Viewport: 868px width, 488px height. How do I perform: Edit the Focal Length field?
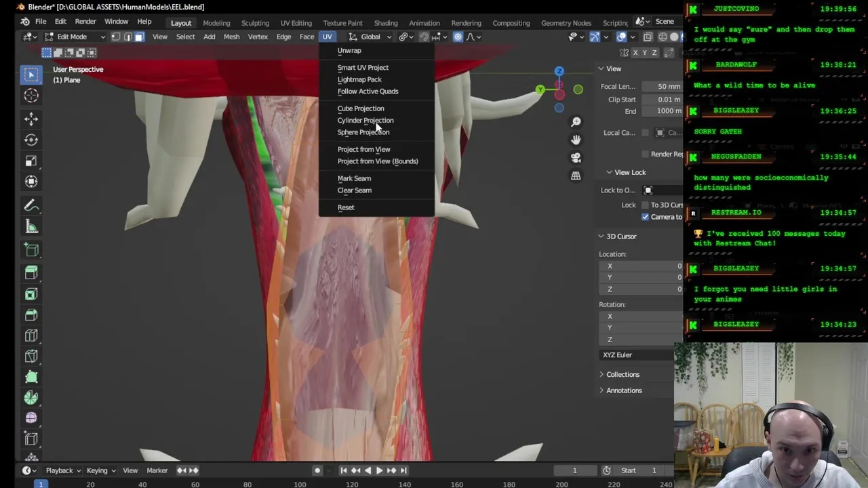point(660,87)
